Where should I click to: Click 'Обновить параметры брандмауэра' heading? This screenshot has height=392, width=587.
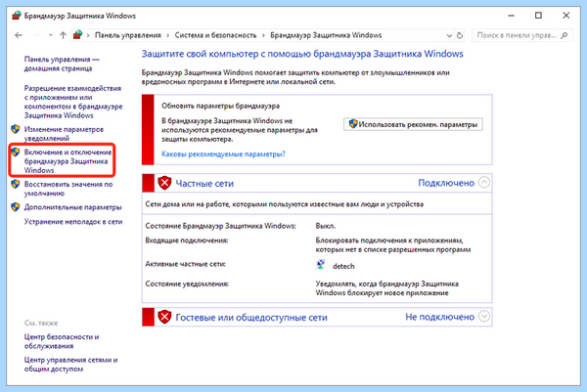pyautogui.click(x=220, y=106)
